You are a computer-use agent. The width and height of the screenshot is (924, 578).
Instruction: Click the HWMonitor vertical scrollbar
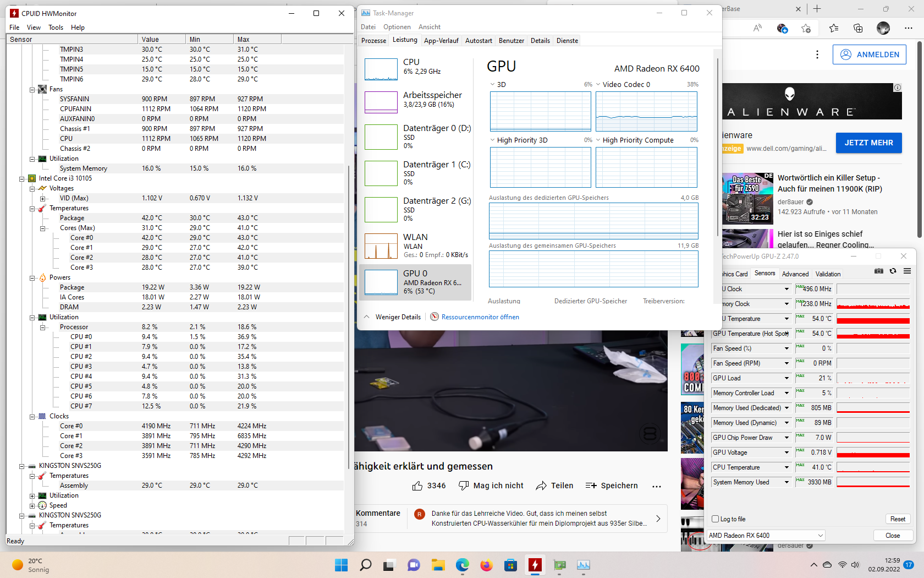click(349, 317)
